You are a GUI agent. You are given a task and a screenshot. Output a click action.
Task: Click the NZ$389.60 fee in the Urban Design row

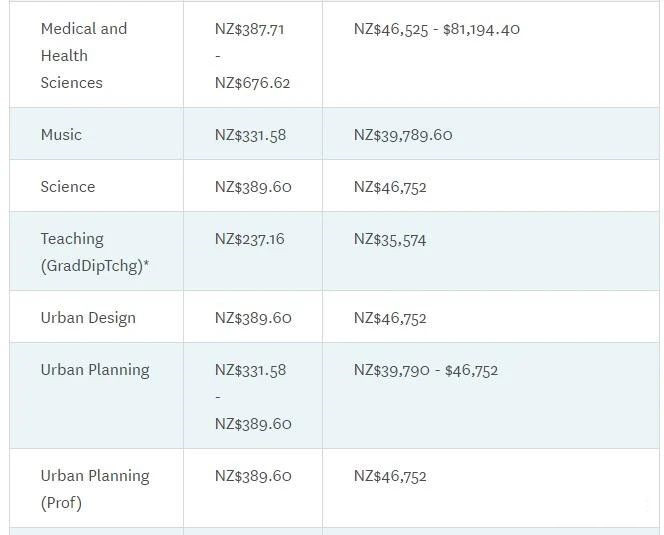pos(253,317)
